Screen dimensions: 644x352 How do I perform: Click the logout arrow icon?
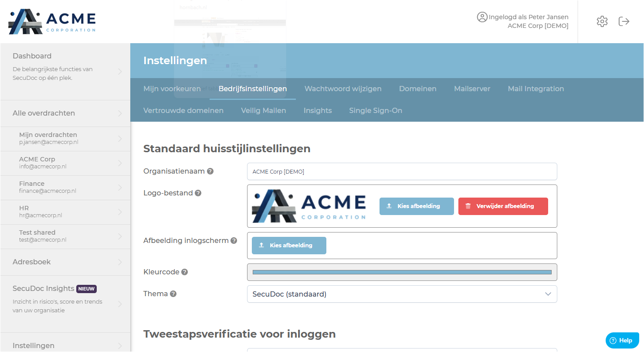click(624, 21)
